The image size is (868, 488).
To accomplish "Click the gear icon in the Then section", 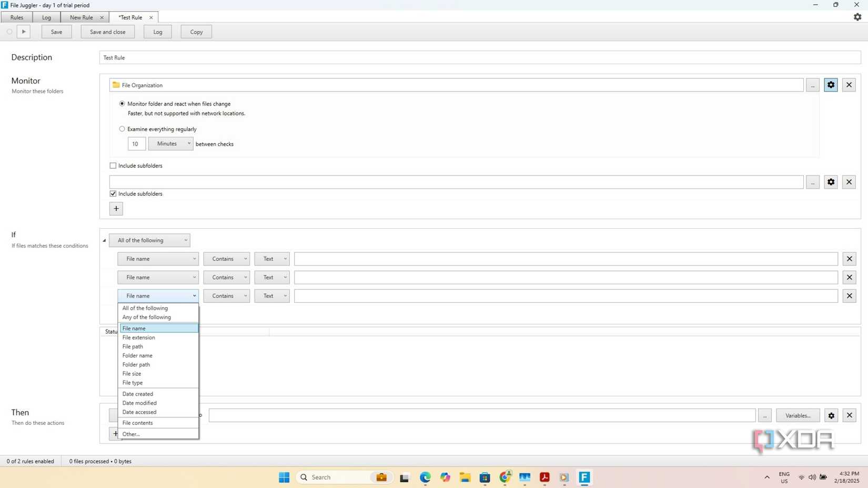I will tap(831, 415).
